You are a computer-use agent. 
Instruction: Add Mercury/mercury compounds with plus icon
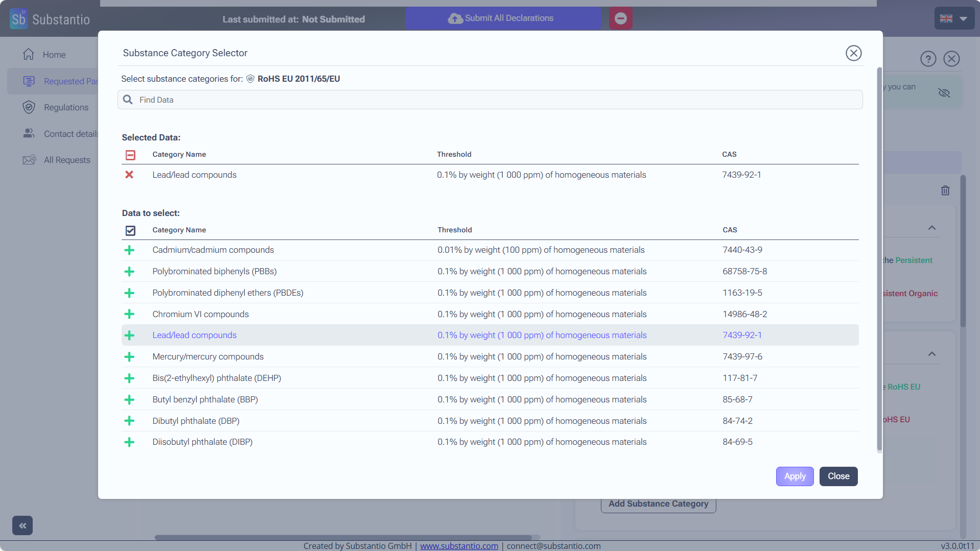point(129,357)
